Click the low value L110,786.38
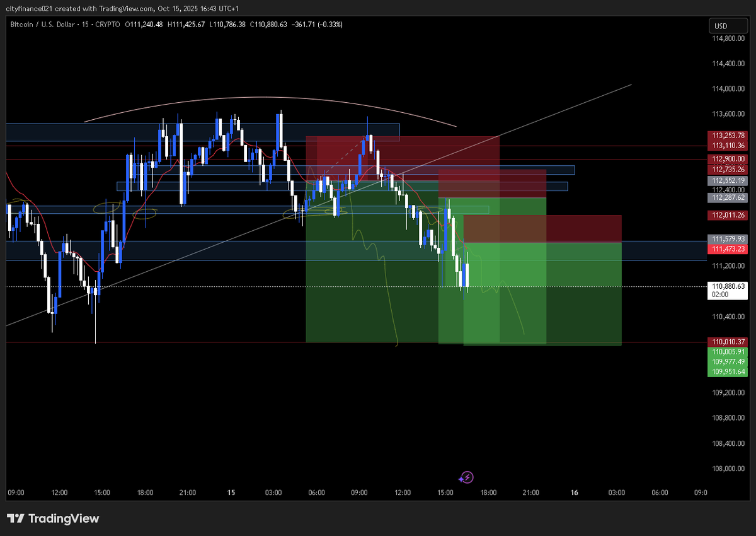Viewport: 756px width, 536px height. coord(228,24)
